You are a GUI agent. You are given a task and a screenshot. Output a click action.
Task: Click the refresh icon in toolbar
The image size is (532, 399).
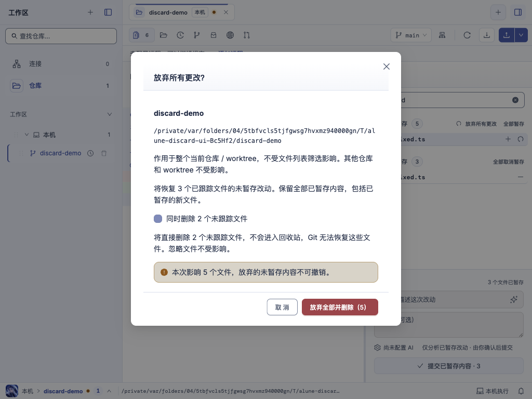click(x=467, y=35)
